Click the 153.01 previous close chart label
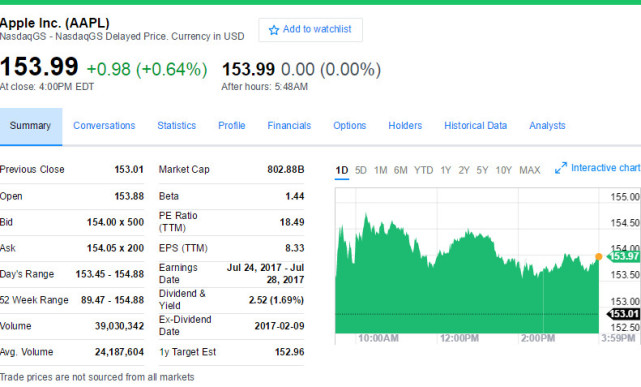The height and width of the screenshot is (387, 641). point(623,314)
